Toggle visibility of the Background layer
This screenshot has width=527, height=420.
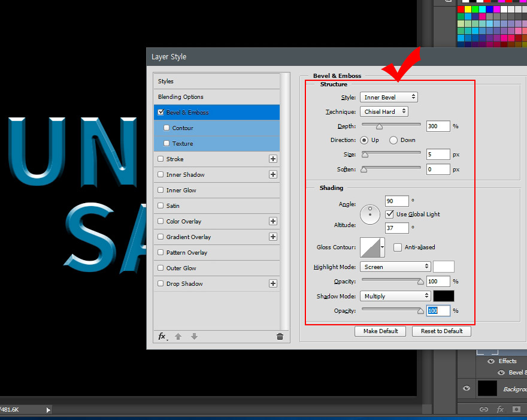pos(467,388)
